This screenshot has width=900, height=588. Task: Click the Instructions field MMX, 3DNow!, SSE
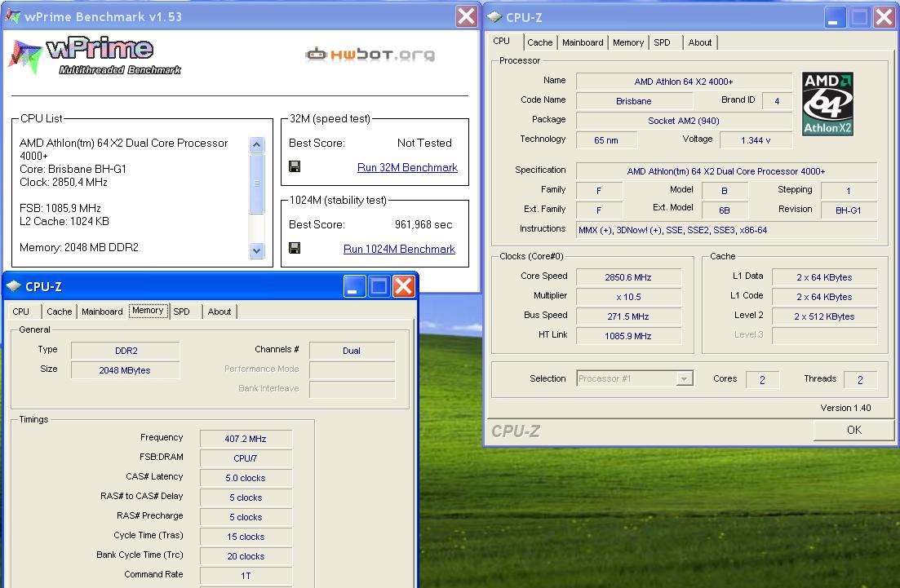point(726,229)
